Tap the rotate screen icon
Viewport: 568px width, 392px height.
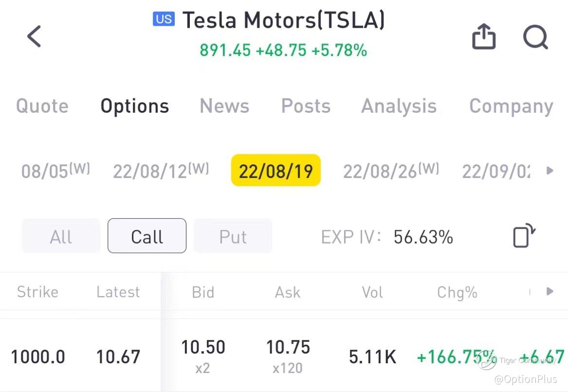pos(524,236)
